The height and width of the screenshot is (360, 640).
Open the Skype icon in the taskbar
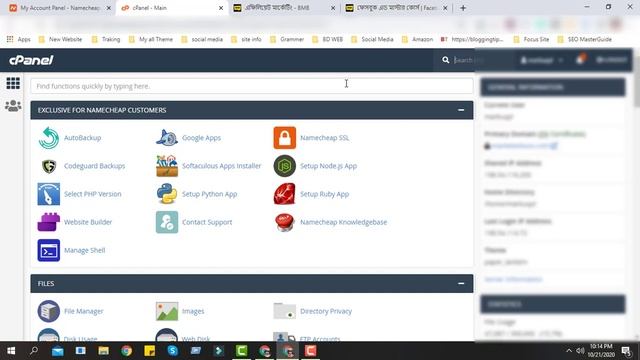(173, 351)
